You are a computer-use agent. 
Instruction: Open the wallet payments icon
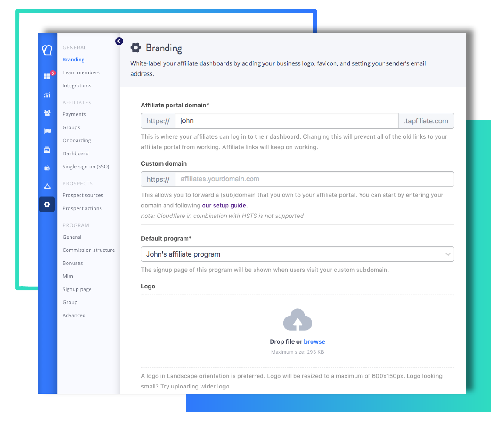pos(47,168)
